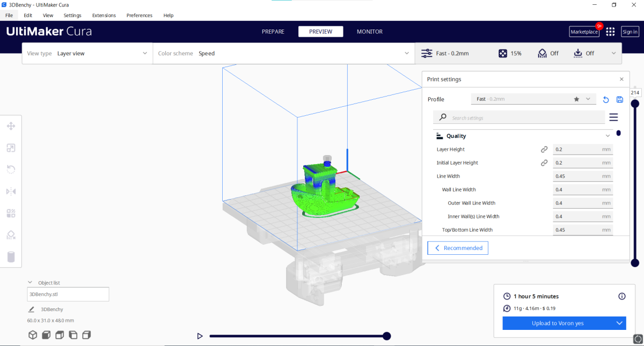This screenshot has width=644, height=346.
Task: Click the search magnifier icon
Action: [443, 117]
